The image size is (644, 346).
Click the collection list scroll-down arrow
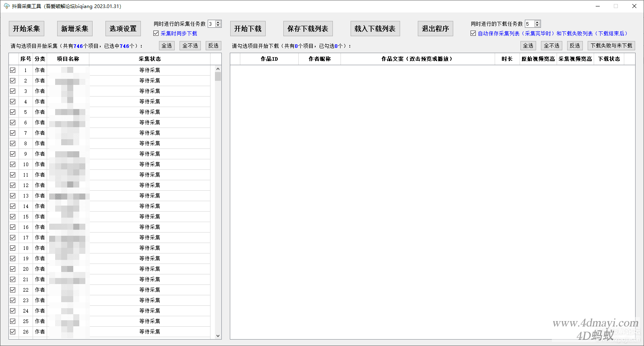[218, 336]
